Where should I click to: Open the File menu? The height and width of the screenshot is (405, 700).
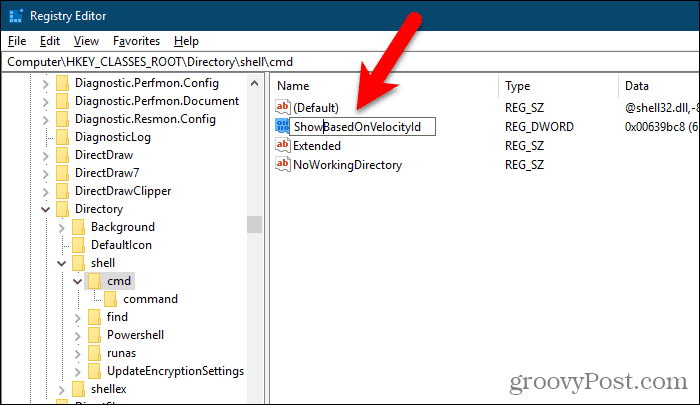(x=17, y=41)
